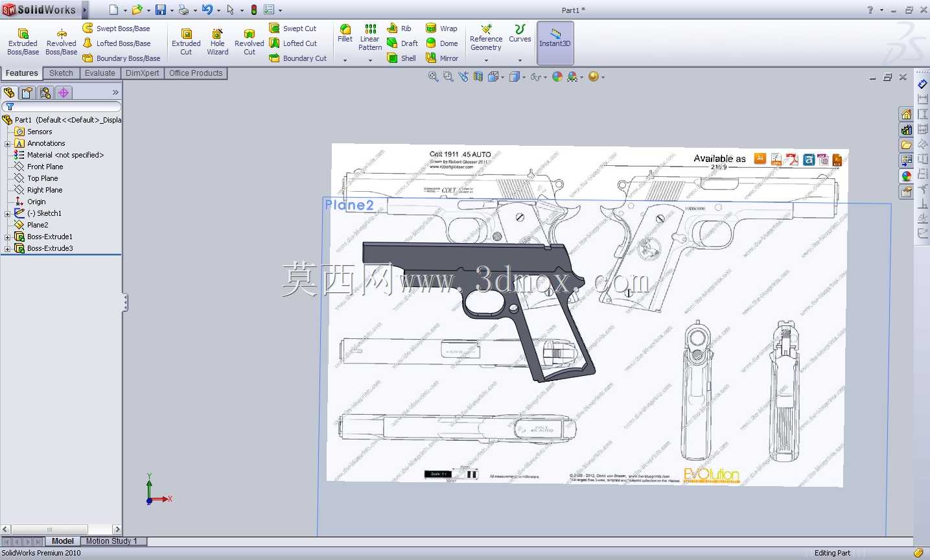Select the Revolved Boss/Base tool

[x=62, y=42]
